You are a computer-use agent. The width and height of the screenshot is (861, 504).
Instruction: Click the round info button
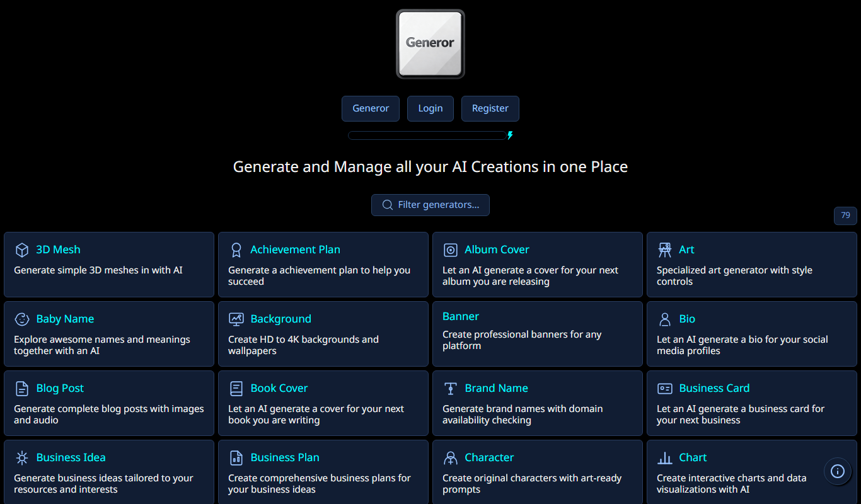coord(838,471)
